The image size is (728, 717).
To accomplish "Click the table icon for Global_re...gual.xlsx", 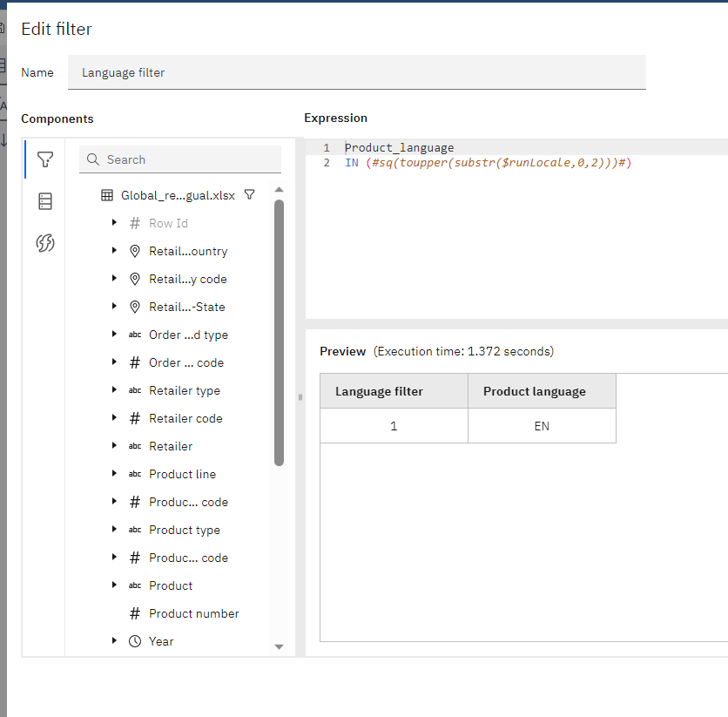I will (x=107, y=195).
